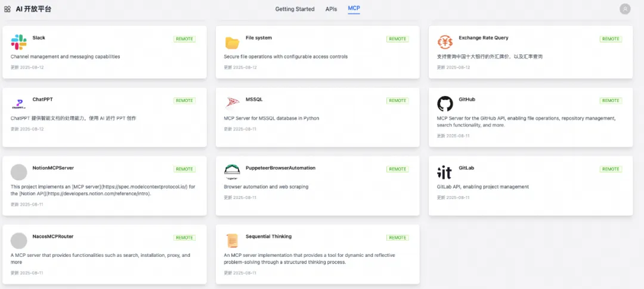Click 'GitLab API, enabling project management' text
The width and height of the screenshot is (644, 289).
[482, 187]
